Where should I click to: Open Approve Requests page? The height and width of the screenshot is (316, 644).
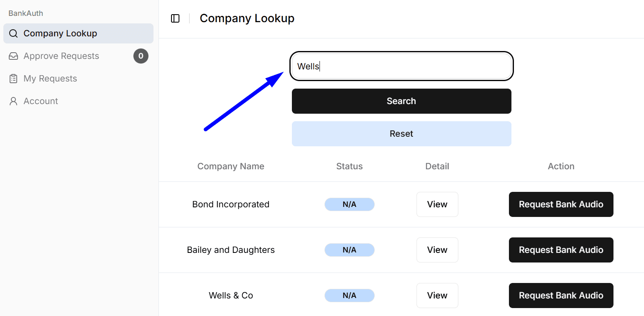[78, 56]
